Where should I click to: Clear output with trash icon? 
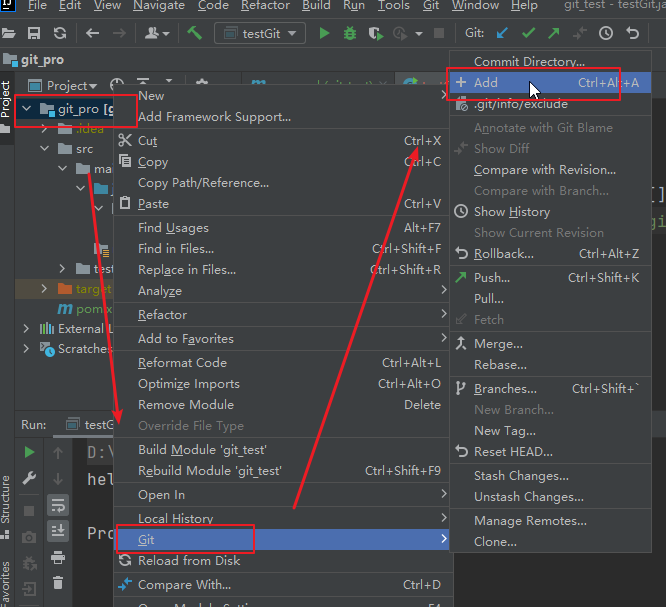point(58,582)
